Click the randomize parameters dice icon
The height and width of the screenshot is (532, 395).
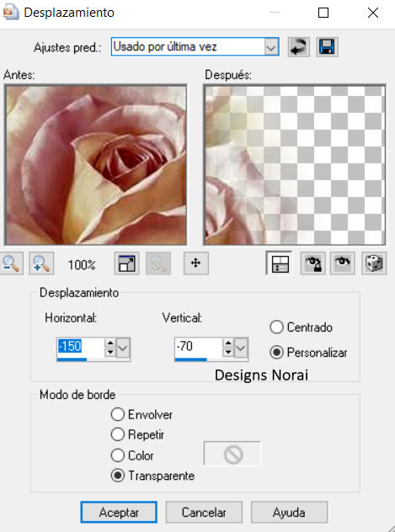coord(374,263)
